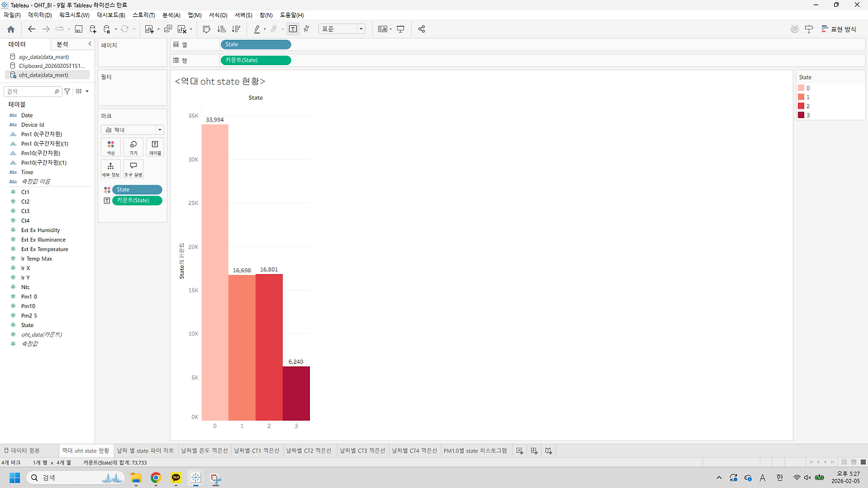The width and height of the screenshot is (868, 488).
Task: Go to the Tableau start page home icon
Action: point(10,29)
